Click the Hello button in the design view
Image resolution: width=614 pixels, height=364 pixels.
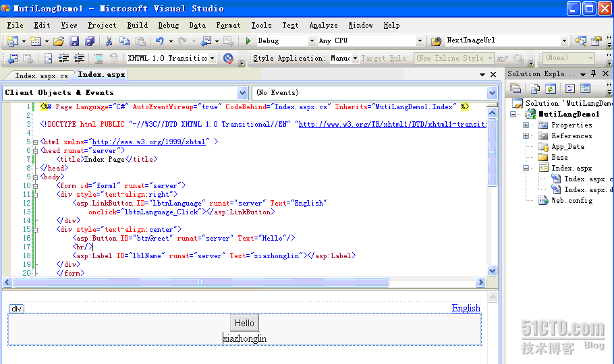[244, 324]
